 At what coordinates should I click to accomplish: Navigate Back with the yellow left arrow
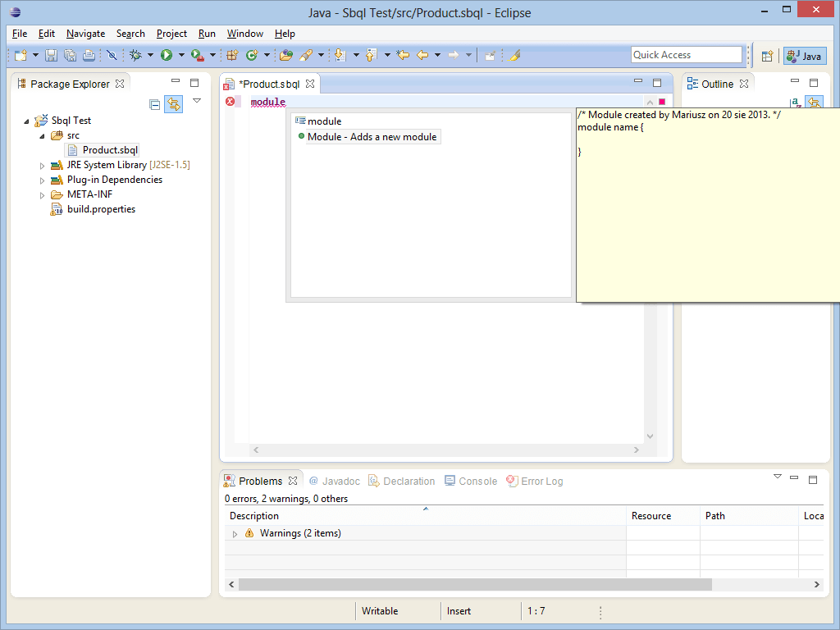(422, 55)
